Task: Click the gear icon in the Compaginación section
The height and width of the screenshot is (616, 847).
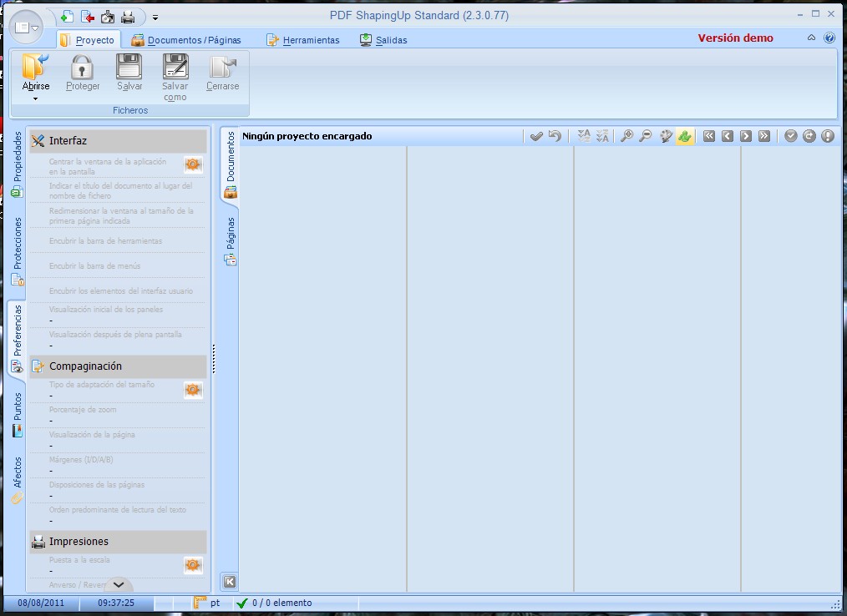Action: coord(193,389)
